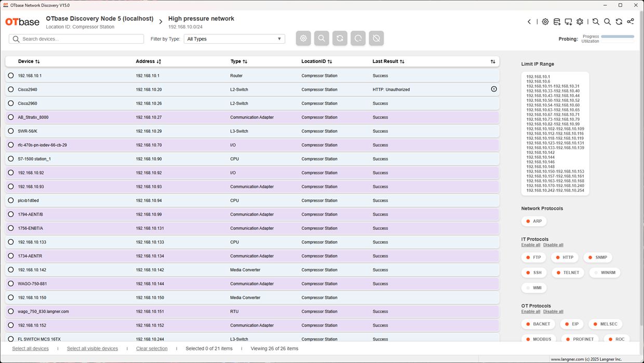Select the AB_Stratix_8000 device radio
The height and width of the screenshot is (363, 644).
(x=11, y=117)
